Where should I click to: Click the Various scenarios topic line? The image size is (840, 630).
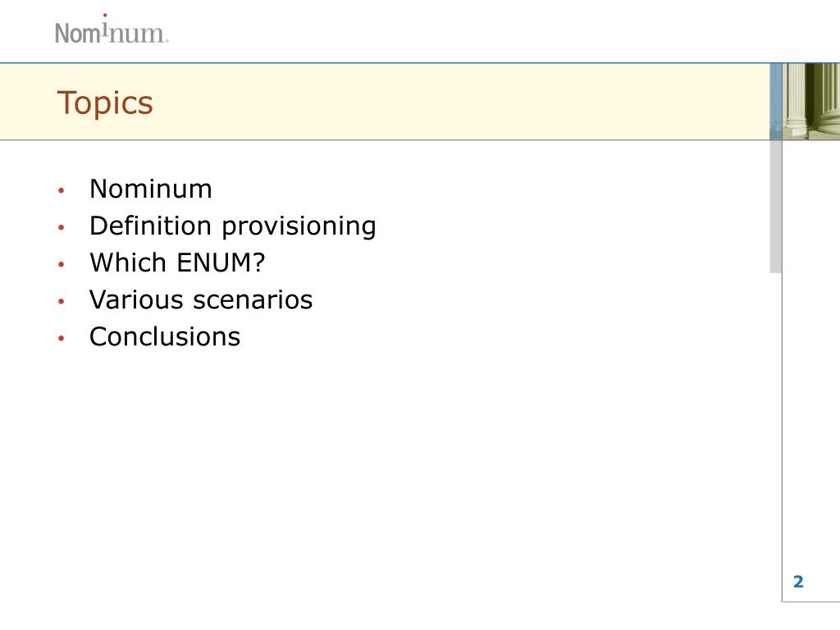pyautogui.click(x=201, y=300)
